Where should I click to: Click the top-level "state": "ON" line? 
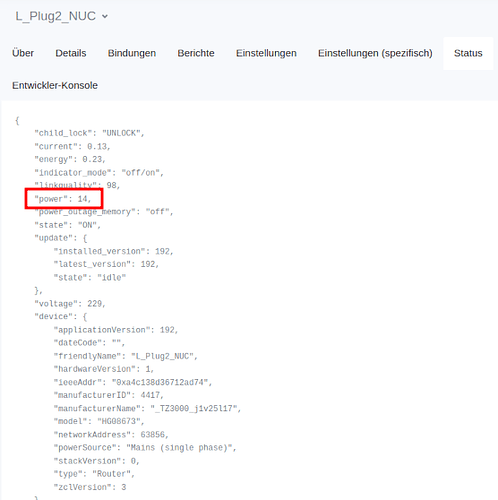(x=68, y=225)
